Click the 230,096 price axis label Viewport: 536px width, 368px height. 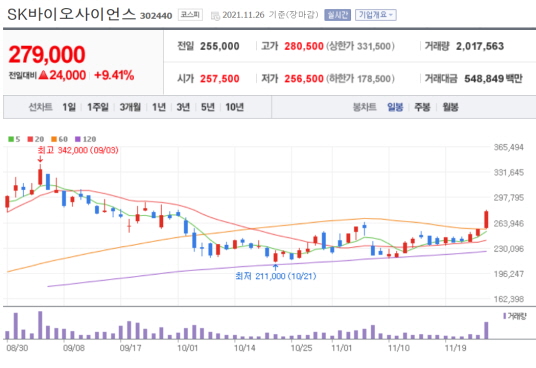point(509,249)
